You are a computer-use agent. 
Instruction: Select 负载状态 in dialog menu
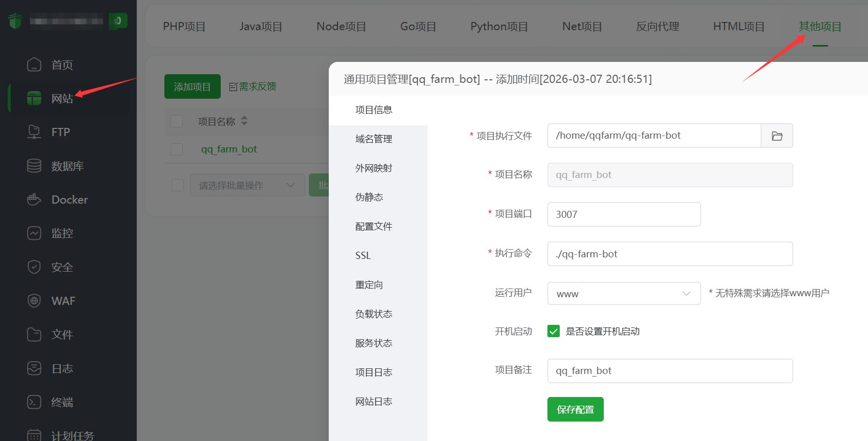pos(378,314)
